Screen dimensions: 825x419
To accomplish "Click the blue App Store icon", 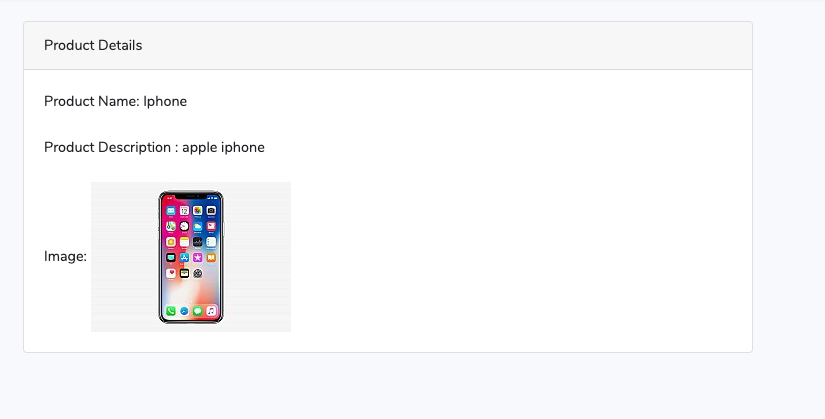I will coord(184,257).
